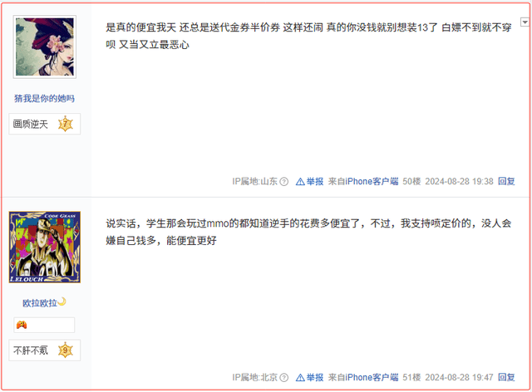Image resolution: width=532 pixels, height=392 pixels.
Task: Click the game controller badge icon
Action: 22,325
